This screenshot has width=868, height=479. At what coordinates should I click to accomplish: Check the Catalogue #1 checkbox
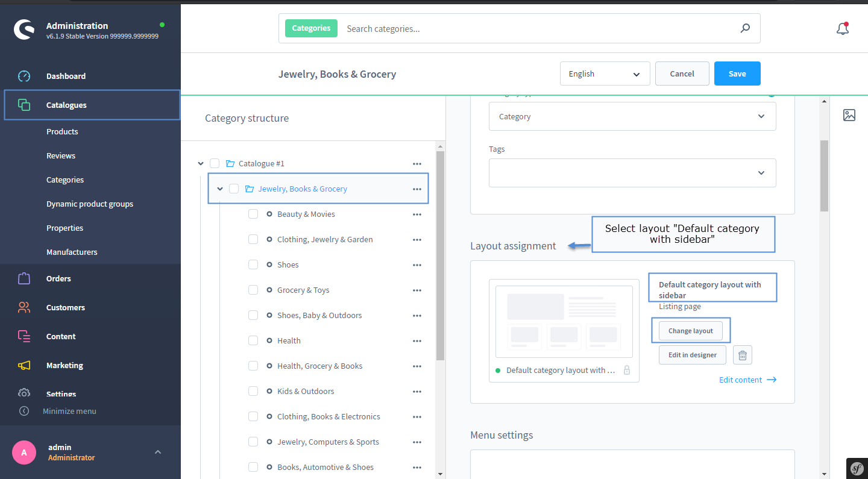click(x=215, y=163)
